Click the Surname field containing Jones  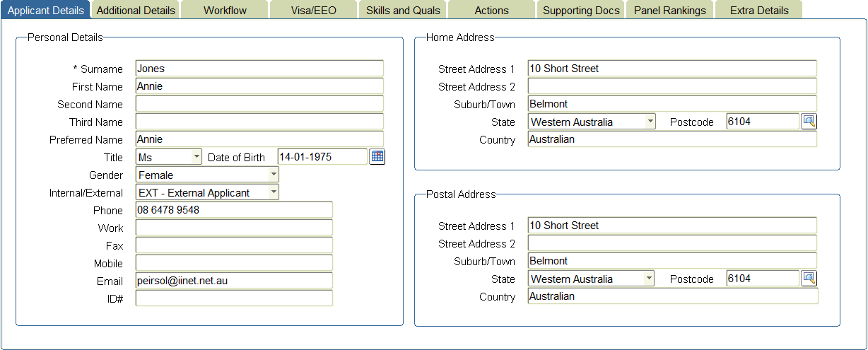tap(259, 69)
